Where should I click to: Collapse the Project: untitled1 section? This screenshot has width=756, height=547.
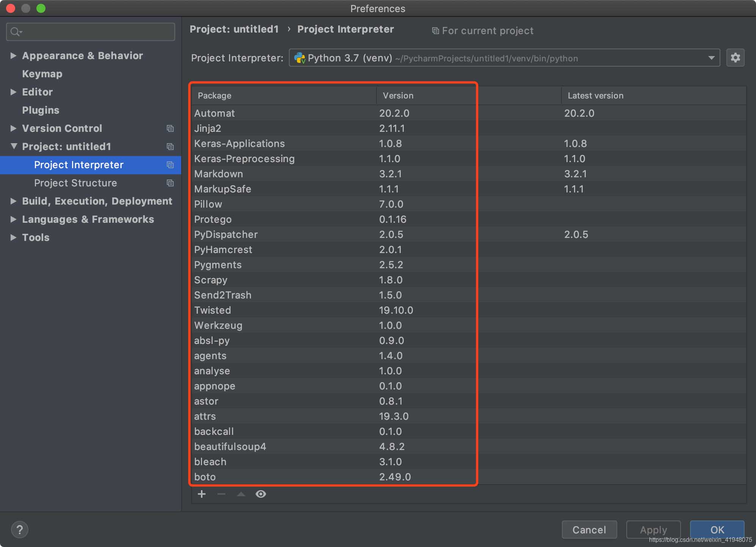click(x=14, y=146)
